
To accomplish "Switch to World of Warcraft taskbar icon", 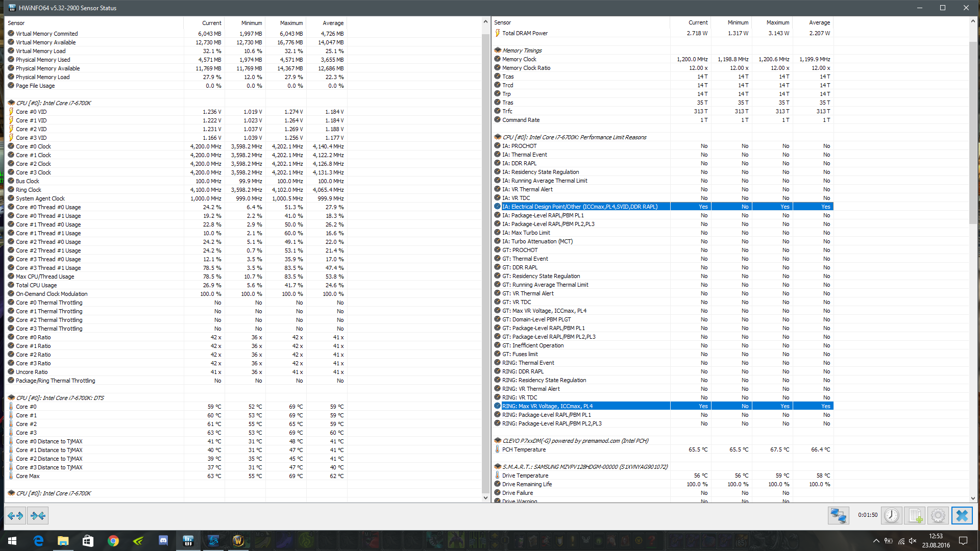I will pyautogui.click(x=238, y=541).
